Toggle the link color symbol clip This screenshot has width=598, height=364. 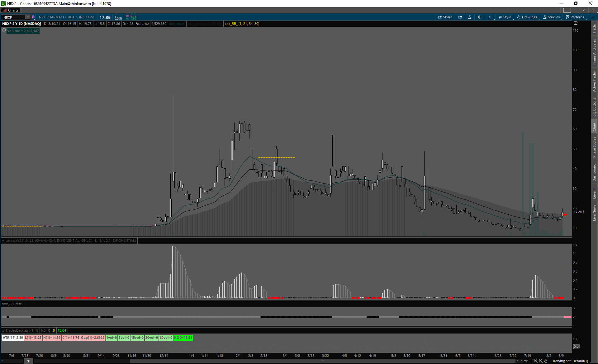pos(33,17)
